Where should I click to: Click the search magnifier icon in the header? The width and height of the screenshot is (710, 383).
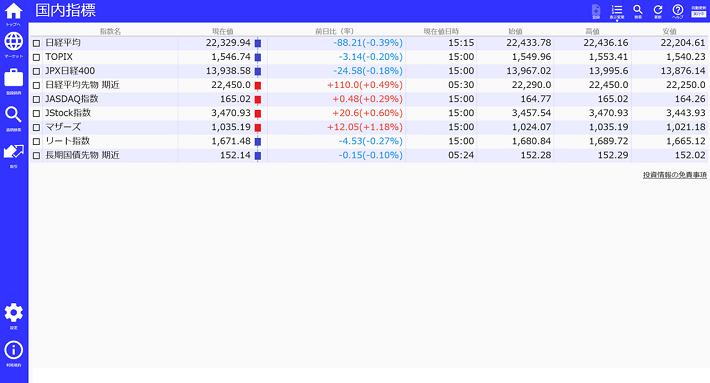[x=638, y=11]
